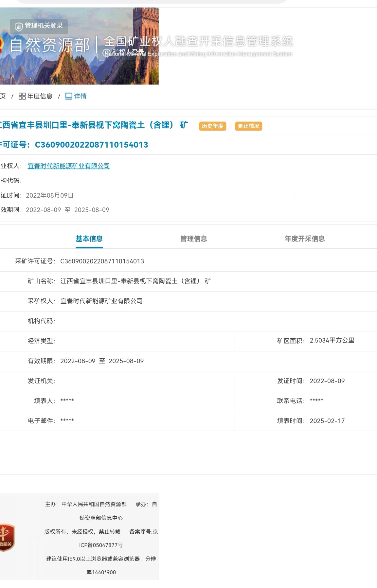Click the 矿山名称 value in the table
The width and height of the screenshot is (377, 588).
point(135,281)
